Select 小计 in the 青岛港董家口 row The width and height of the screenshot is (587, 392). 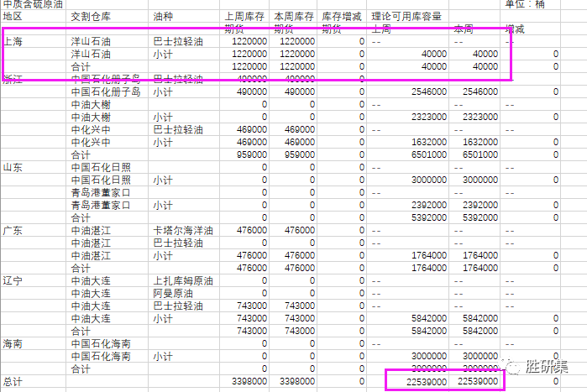pos(163,205)
